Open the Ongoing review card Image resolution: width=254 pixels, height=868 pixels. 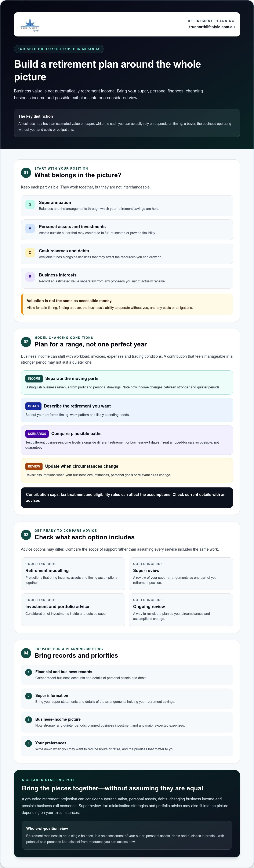coord(181,610)
